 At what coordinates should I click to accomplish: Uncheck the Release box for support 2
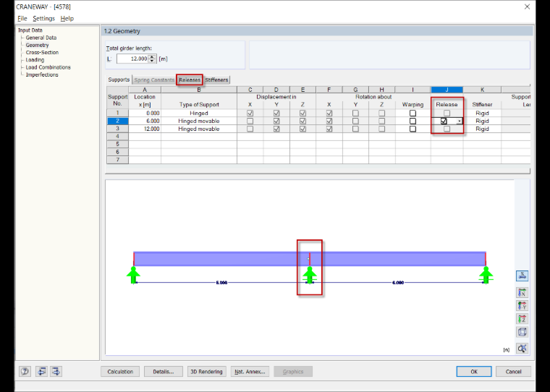pyautogui.click(x=444, y=121)
